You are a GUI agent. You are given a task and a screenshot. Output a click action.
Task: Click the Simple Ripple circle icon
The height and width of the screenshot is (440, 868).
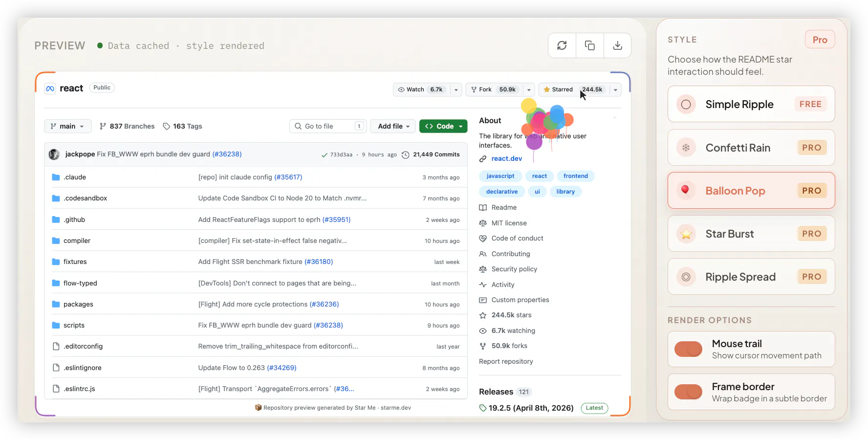point(686,104)
